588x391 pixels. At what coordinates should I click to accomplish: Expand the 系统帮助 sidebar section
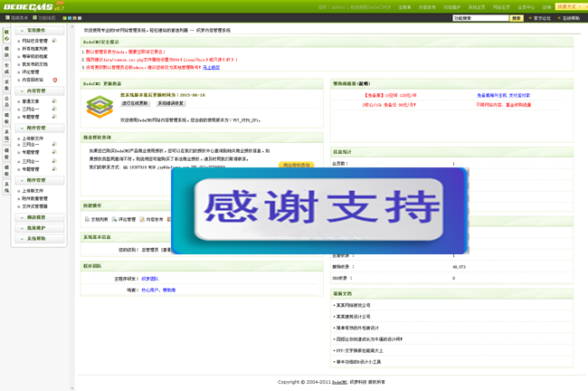(40, 239)
